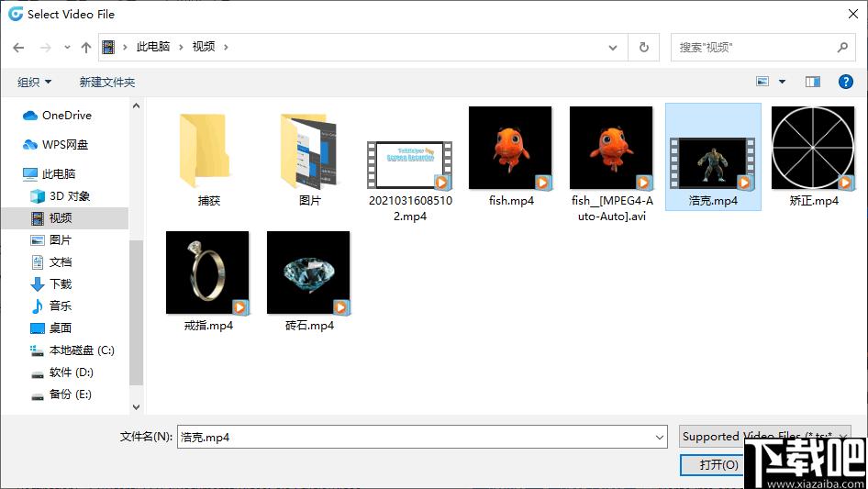Open the 组织 menu
Image resolution: width=868 pixels, height=489 pixels.
(x=34, y=83)
